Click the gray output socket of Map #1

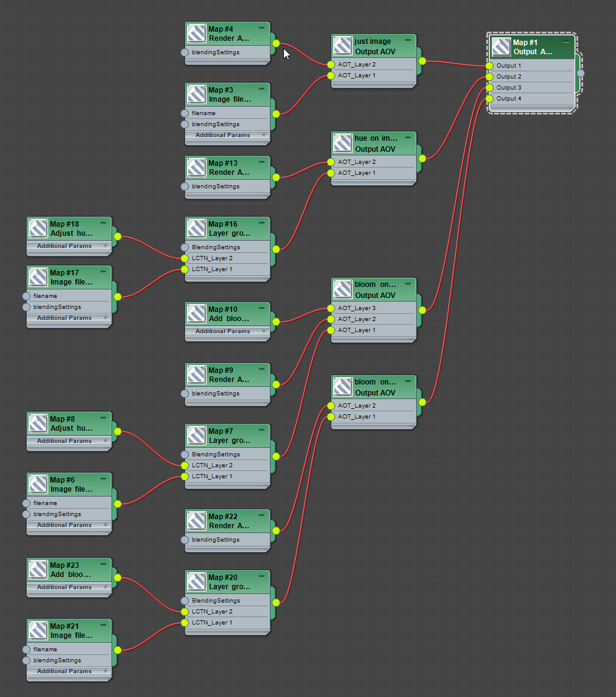581,73
